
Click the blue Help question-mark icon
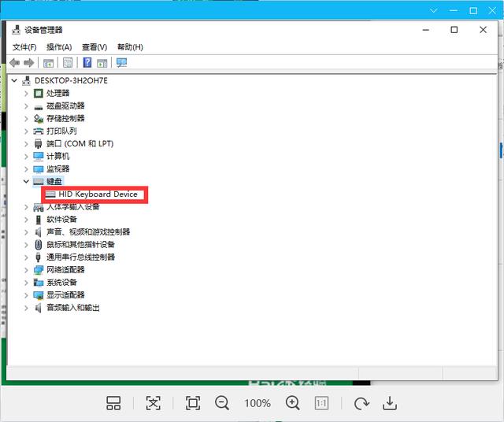point(87,62)
